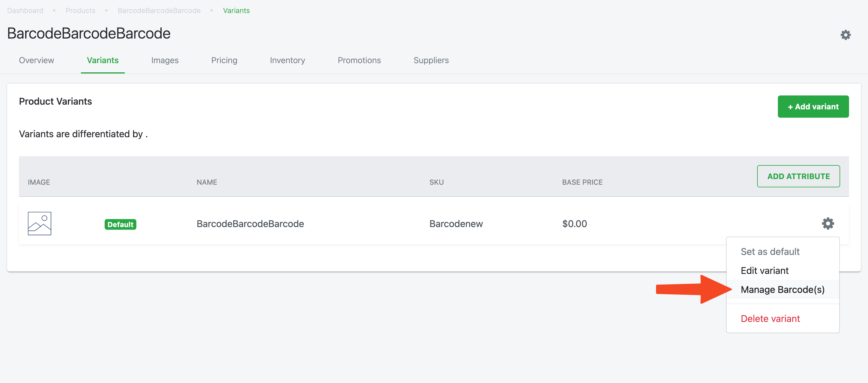
Task: Choose Delete variant from the menu
Action: pyautogui.click(x=783, y=318)
